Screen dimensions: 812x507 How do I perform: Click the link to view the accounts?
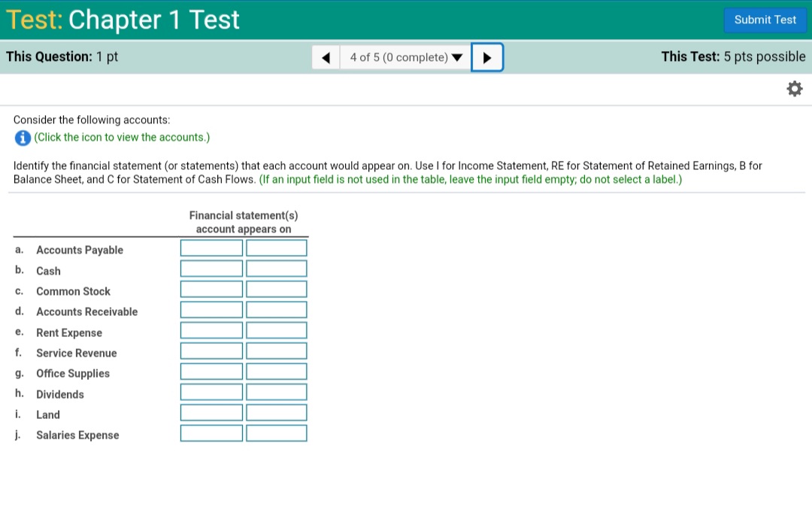122,138
